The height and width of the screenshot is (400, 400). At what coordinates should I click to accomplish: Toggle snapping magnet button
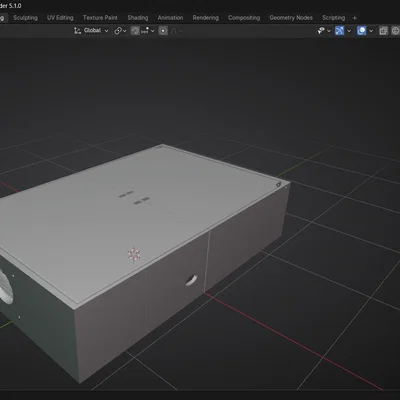(x=135, y=31)
